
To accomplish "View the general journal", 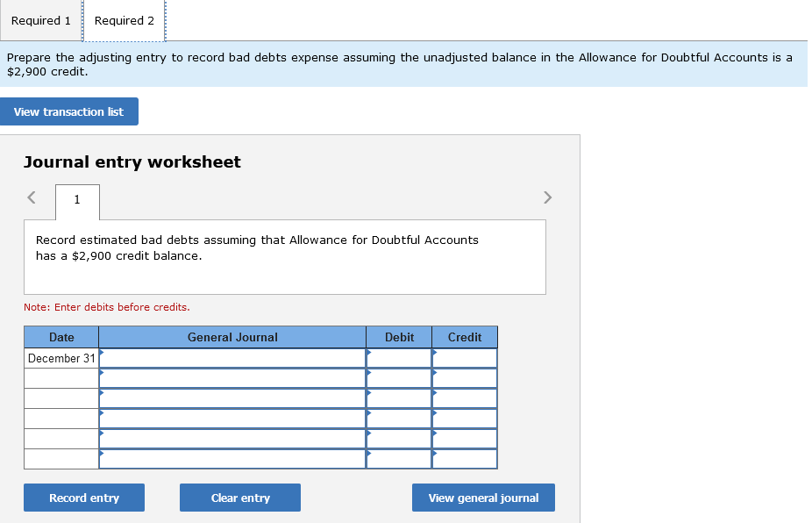I will (483, 498).
